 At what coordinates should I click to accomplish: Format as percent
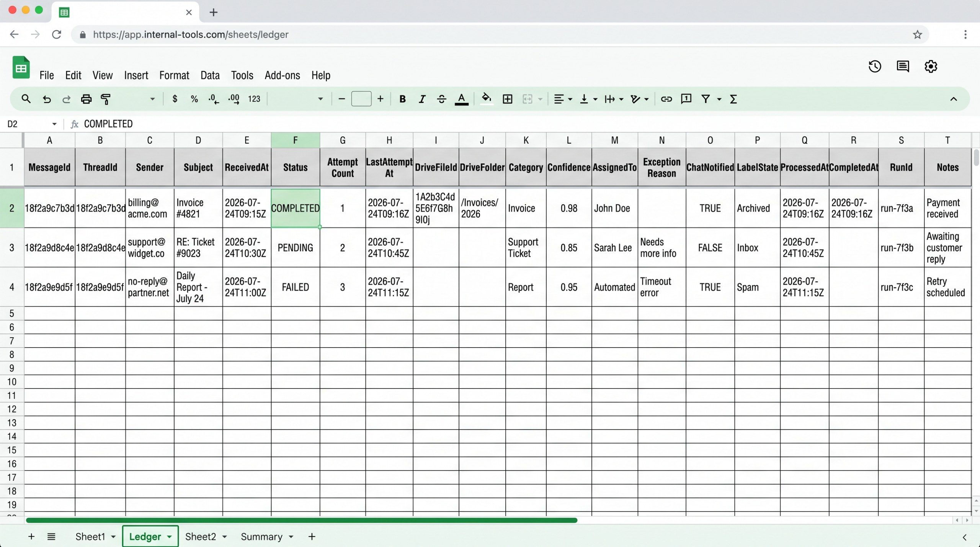pos(194,99)
